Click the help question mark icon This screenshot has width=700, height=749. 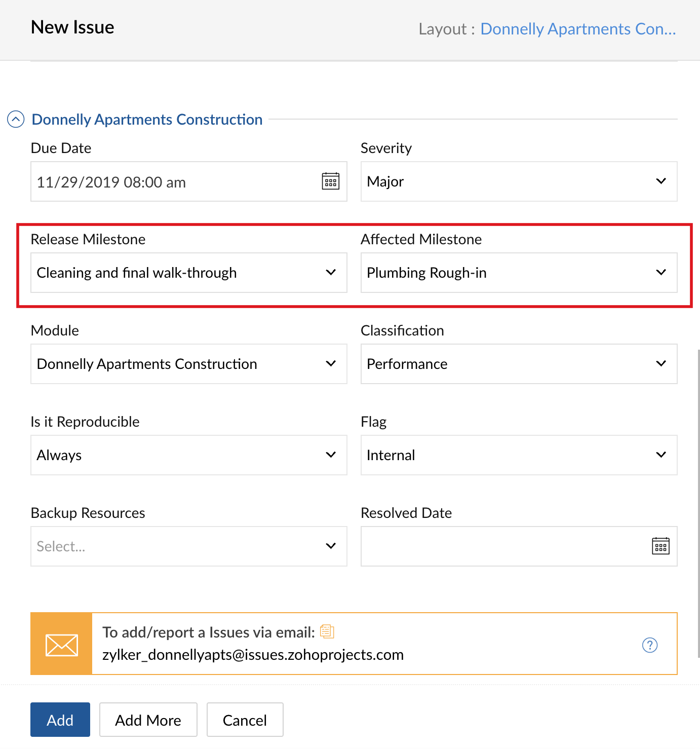[650, 645]
